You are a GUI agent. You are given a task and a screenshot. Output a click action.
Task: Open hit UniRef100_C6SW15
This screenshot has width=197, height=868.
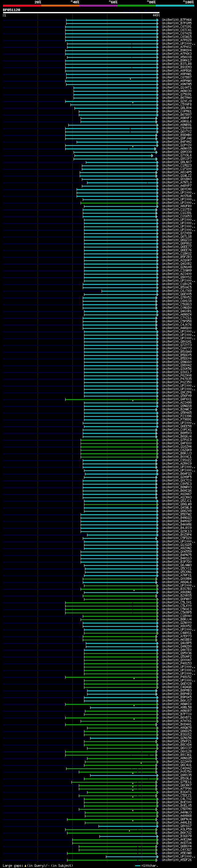[177, 37]
